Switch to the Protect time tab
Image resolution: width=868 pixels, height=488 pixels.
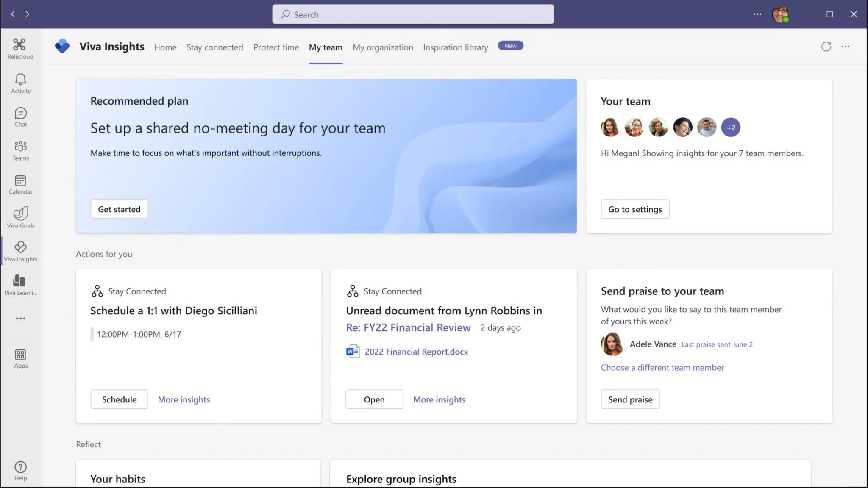coord(276,47)
